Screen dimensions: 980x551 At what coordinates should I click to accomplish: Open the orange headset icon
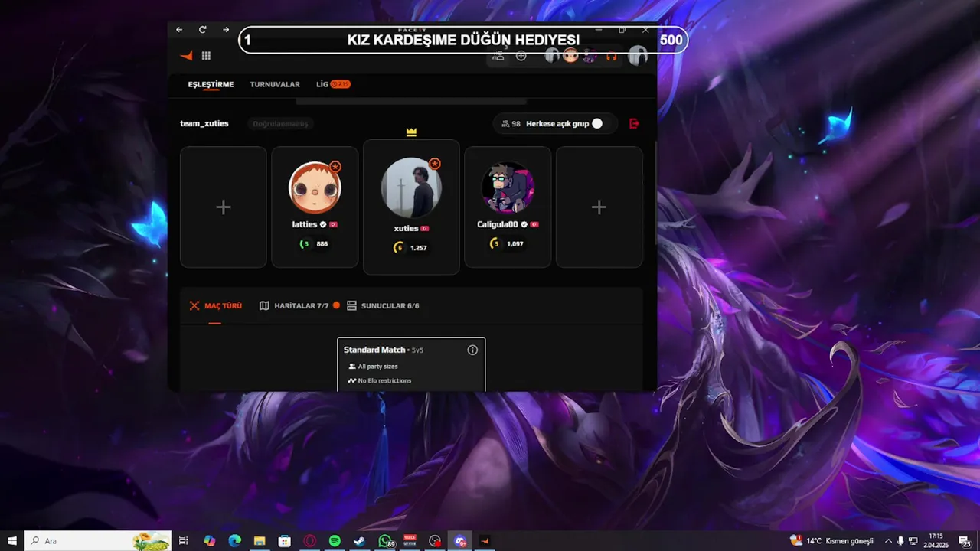point(611,56)
